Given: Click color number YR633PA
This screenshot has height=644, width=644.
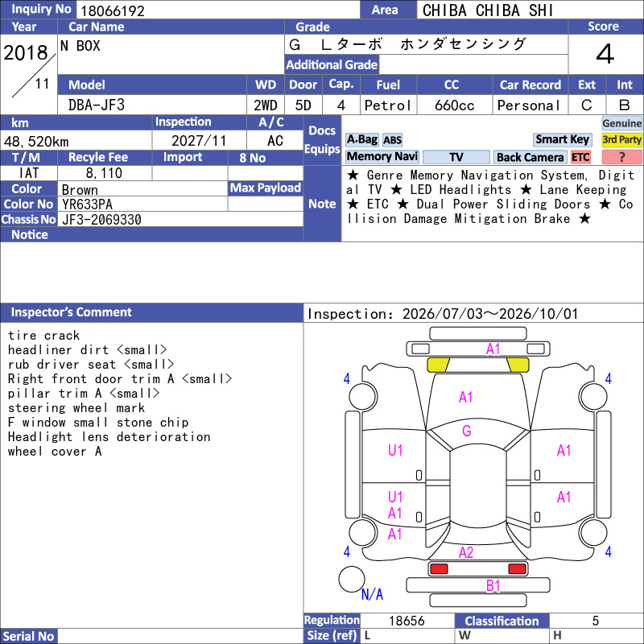Looking at the screenshot, I should click(87, 204).
